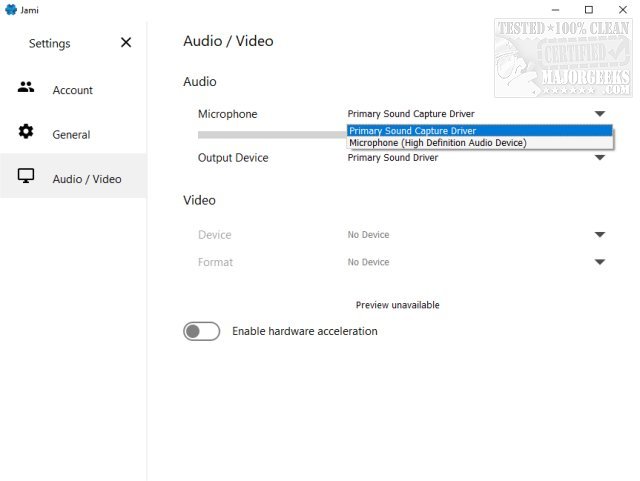Open the Microphone dropdown arrow
The height and width of the screenshot is (481, 640).
600,114
